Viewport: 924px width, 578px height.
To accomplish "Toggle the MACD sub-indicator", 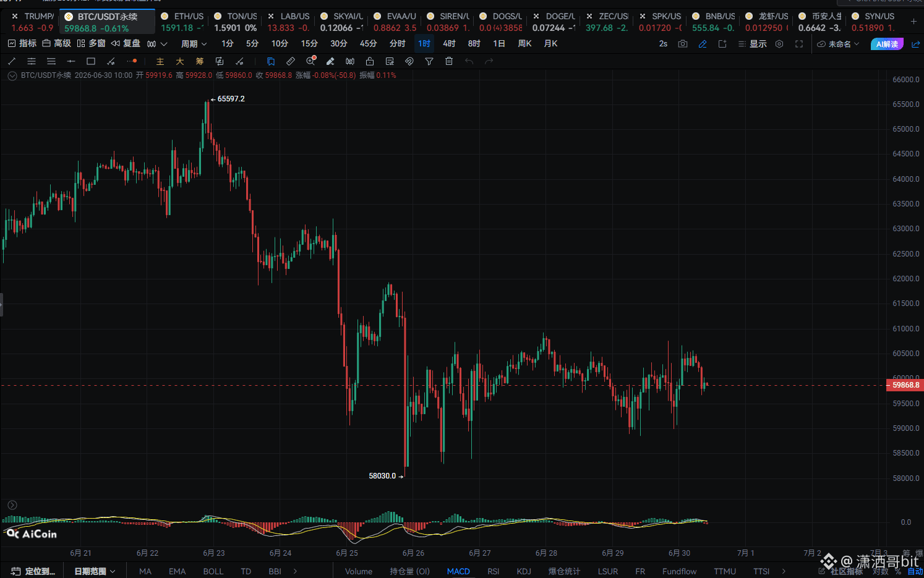I will [x=458, y=571].
